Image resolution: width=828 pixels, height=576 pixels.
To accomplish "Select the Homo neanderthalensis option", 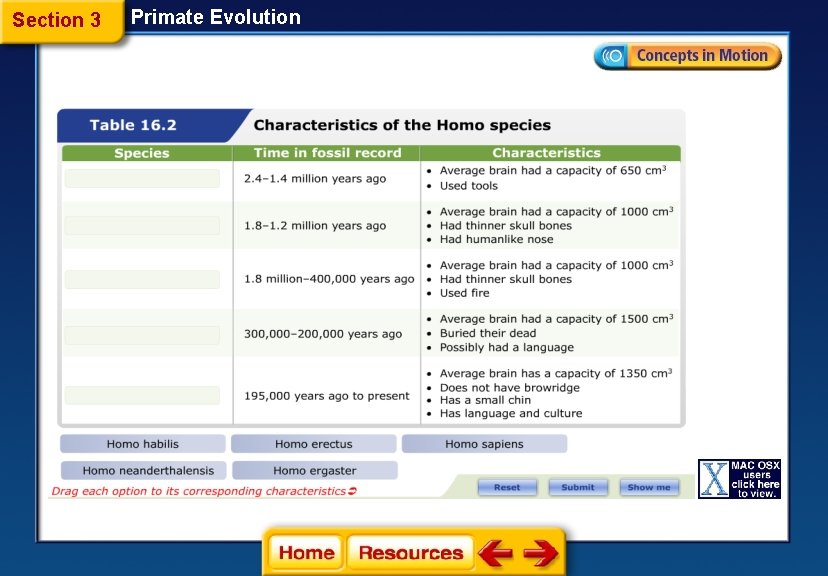I will [x=144, y=470].
